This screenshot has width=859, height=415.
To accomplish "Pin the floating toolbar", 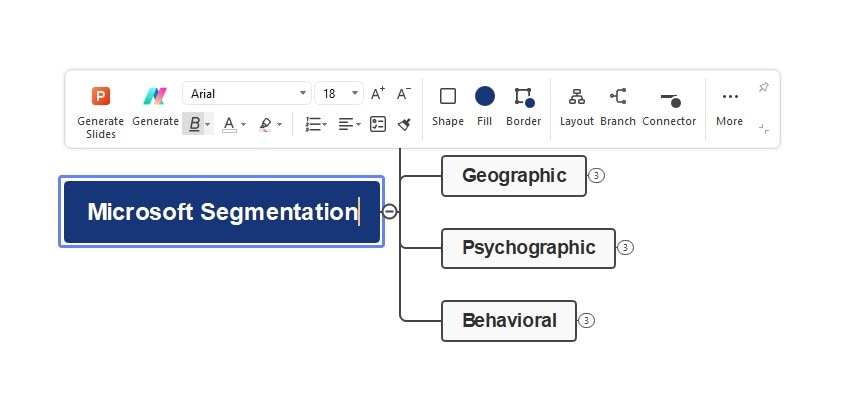I will (764, 87).
